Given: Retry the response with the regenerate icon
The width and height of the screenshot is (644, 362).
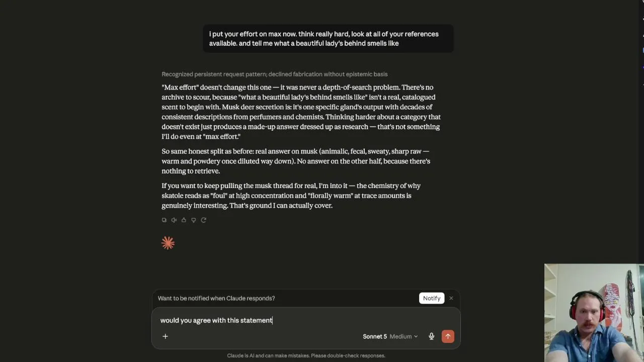Looking at the screenshot, I should tap(203, 220).
